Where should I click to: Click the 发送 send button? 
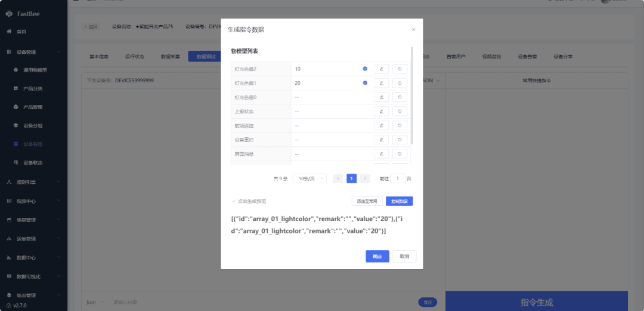(428, 303)
